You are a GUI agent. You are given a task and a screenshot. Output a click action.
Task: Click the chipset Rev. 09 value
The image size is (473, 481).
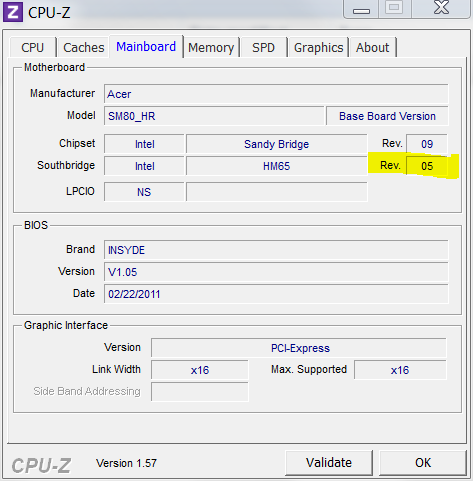(427, 144)
